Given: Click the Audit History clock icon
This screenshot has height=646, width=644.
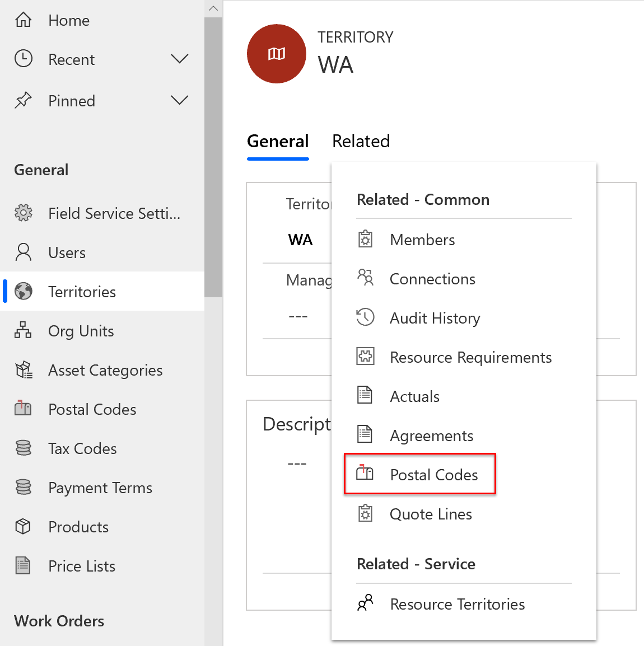Looking at the screenshot, I should tap(365, 317).
